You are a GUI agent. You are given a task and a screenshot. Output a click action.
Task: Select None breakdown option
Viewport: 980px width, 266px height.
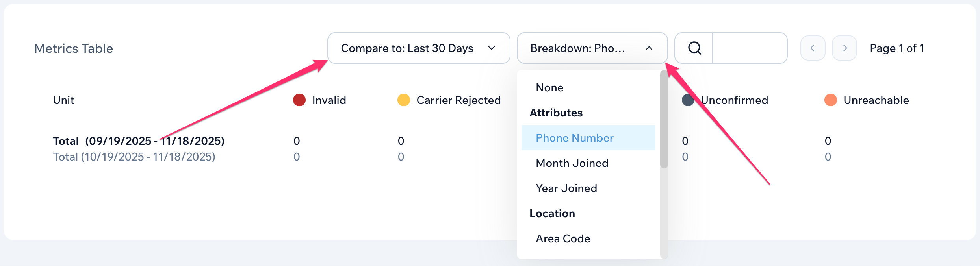click(x=549, y=87)
